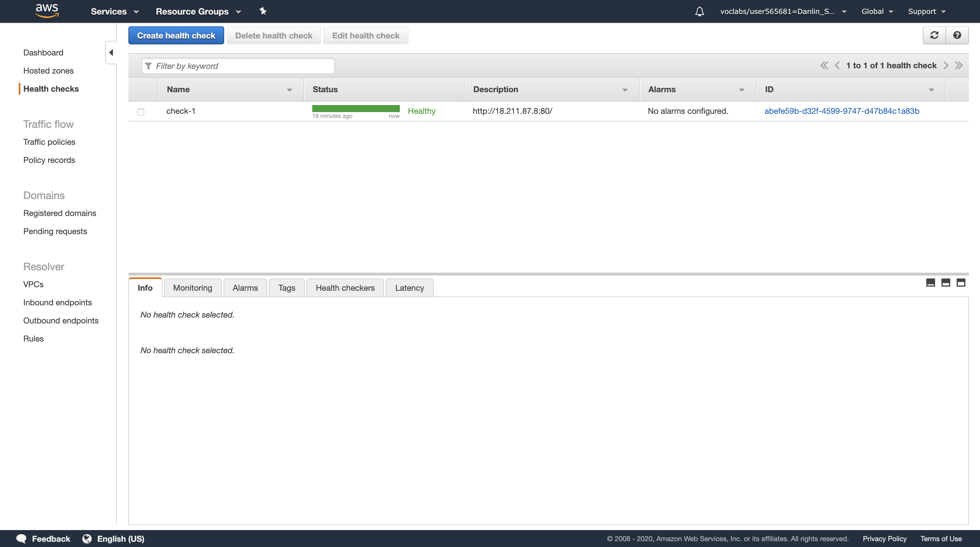
Task: Open the Name column sort dropdown
Action: coord(289,90)
